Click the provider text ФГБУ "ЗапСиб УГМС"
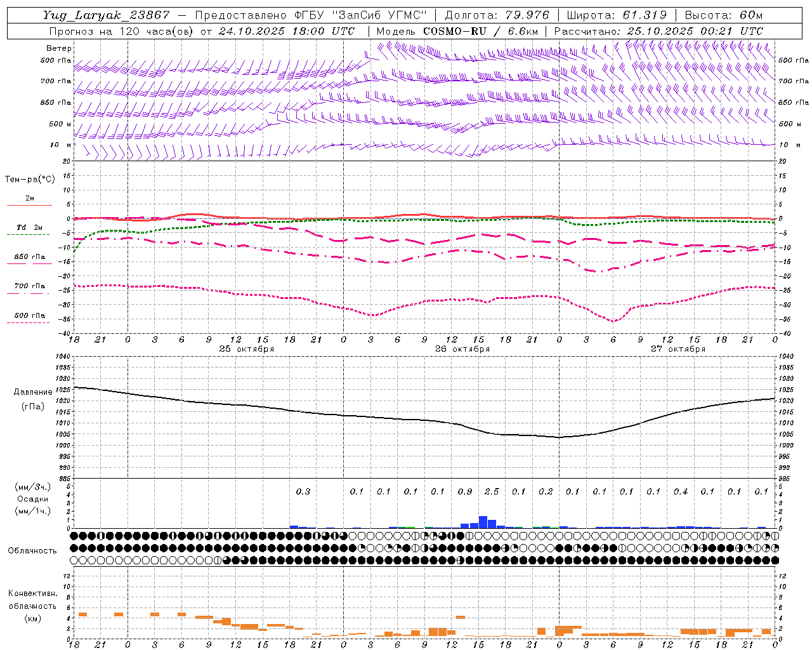This screenshot has height=650, width=812. point(362,15)
